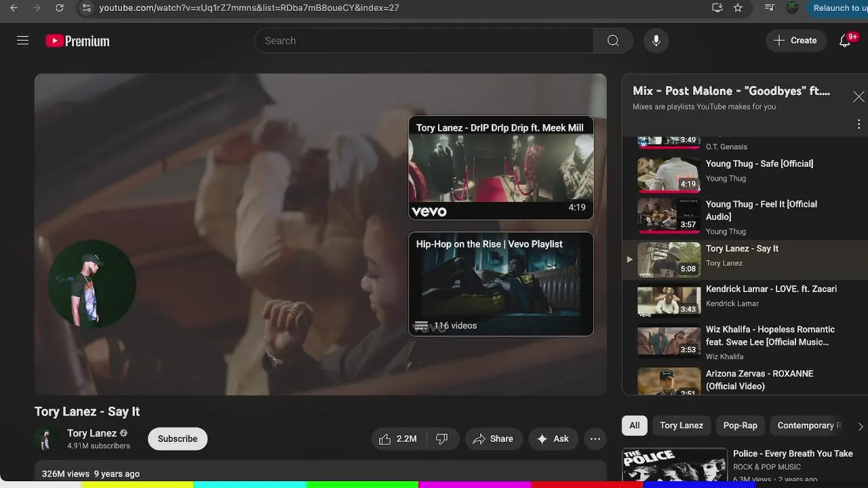Click the browser profile avatar
Viewport: 868px width, 488px height.
792,8
